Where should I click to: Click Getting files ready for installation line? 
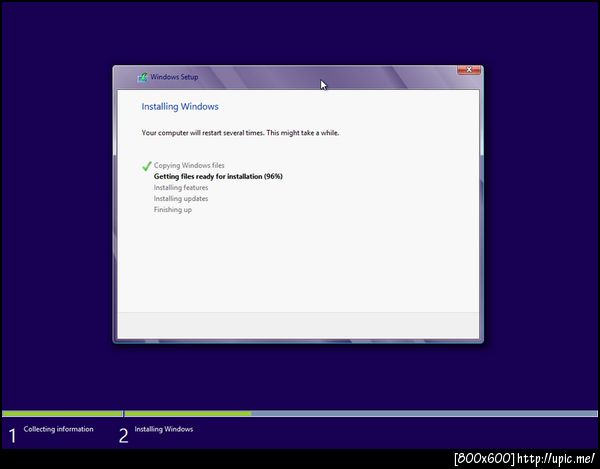pyautogui.click(x=218, y=176)
